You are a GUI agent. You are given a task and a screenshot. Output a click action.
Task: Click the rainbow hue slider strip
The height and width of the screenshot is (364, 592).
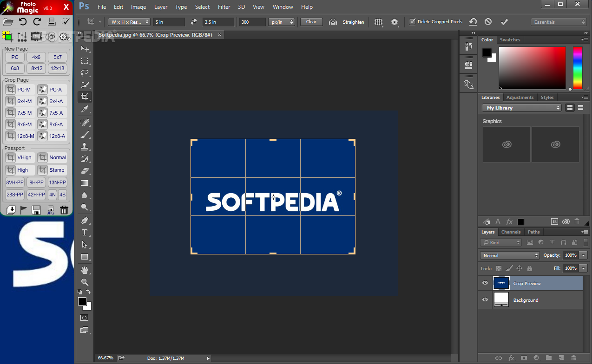click(x=578, y=68)
